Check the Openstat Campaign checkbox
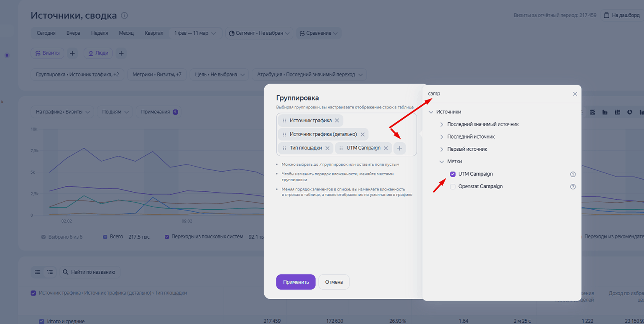The image size is (644, 324). click(452, 187)
